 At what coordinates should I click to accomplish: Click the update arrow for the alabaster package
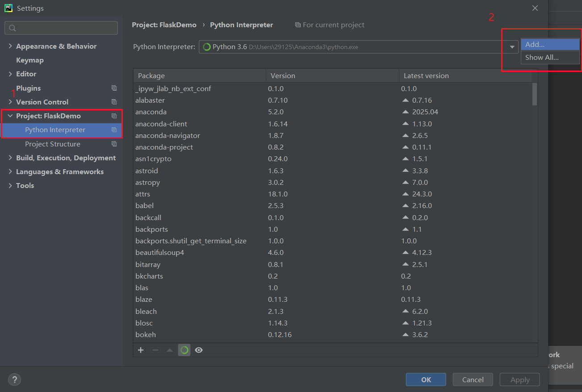406,100
